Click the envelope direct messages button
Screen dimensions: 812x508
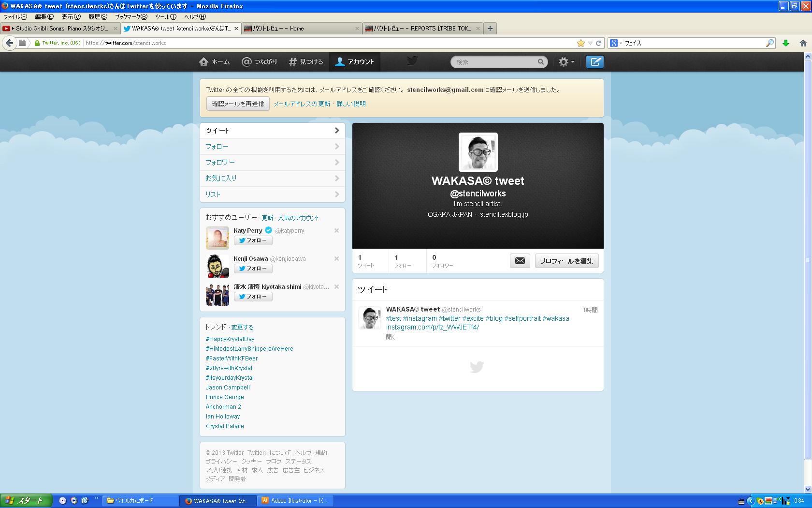pos(520,261)
